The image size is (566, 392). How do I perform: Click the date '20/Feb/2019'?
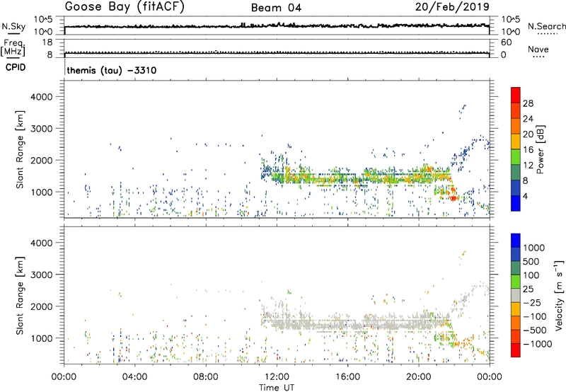tap(452, 7)
